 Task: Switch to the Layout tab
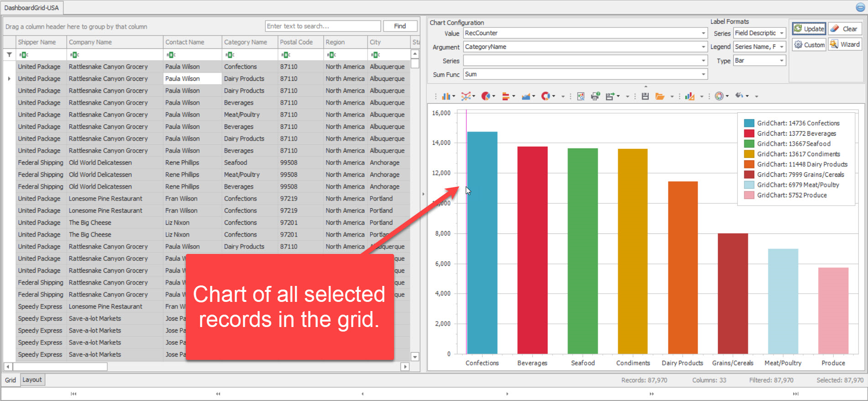(32, 380)
